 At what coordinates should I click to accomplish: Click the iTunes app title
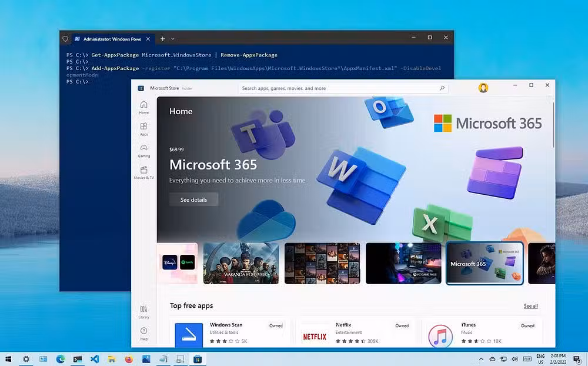[469, 325]
